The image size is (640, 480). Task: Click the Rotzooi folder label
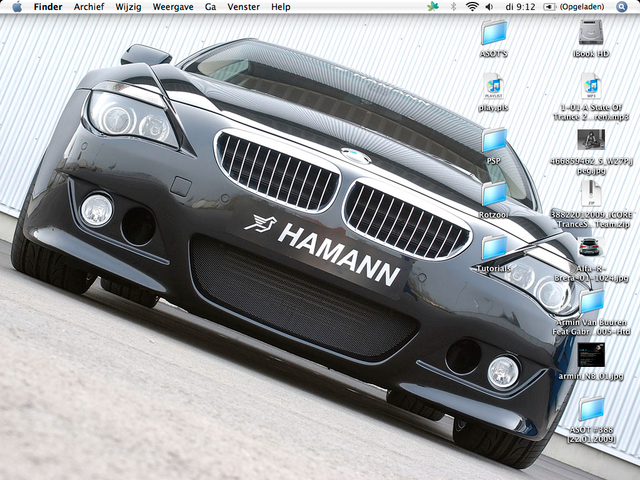494,215
